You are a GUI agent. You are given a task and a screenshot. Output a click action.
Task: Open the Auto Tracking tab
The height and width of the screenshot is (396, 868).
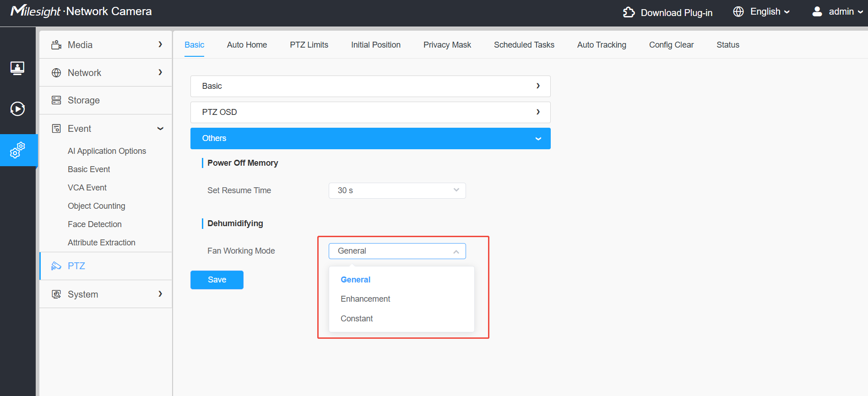602,45
